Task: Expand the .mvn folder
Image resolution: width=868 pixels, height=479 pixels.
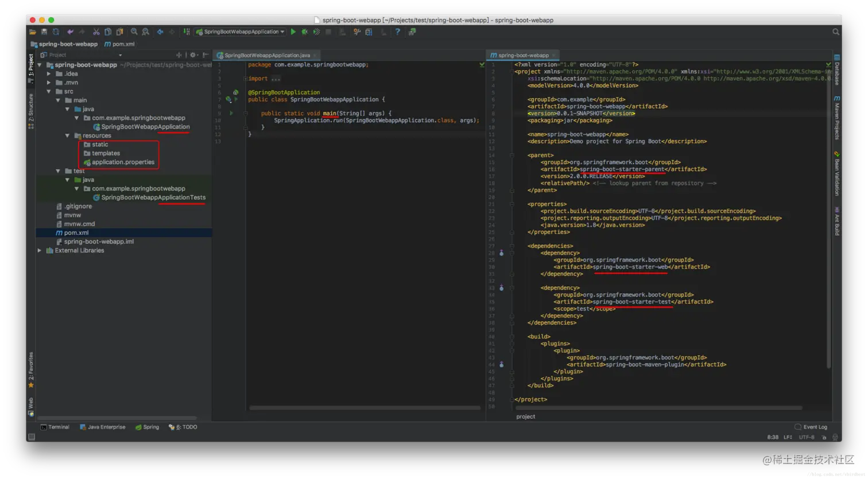Action: tap(49, 83)
